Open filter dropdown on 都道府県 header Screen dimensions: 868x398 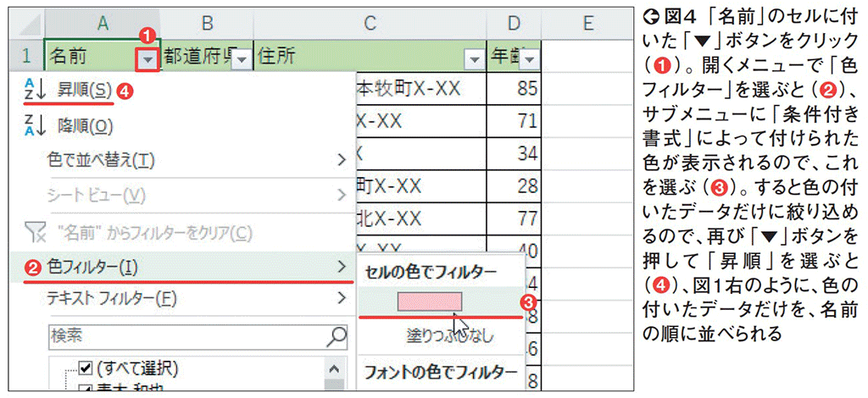(242, 58)
